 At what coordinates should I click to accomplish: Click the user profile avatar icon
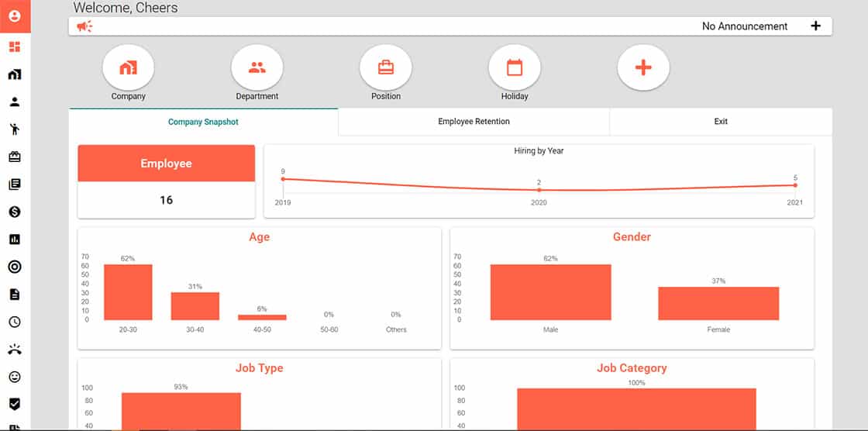[x=15, y=16]
